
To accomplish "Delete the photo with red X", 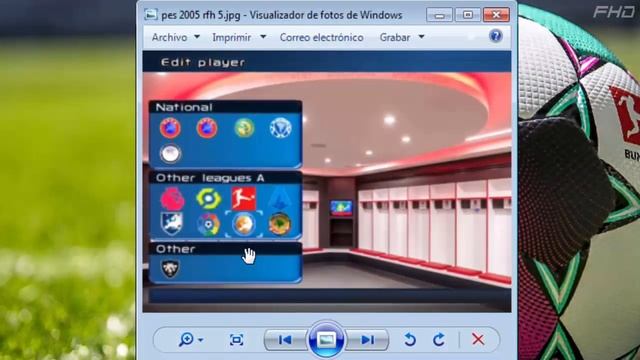I will [x=478, y=339].
